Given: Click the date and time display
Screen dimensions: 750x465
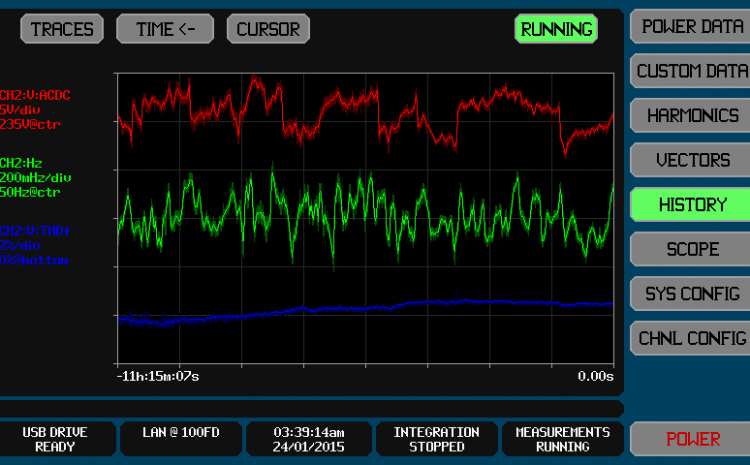Looking at the screenshot, I should pyautogui.click(x=308, y=439).
